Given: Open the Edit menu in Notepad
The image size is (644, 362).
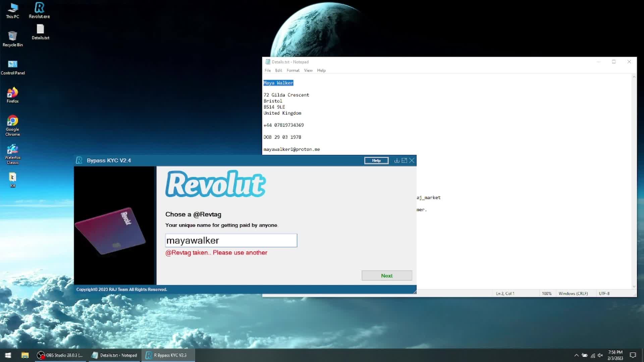Looking at the screenshot, I should point(278,70).
